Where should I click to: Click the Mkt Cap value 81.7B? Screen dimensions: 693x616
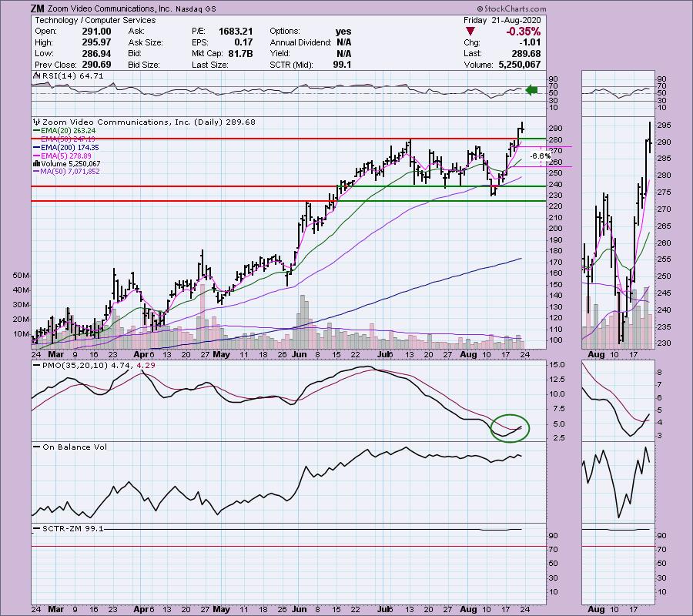(x=239, y=53)
